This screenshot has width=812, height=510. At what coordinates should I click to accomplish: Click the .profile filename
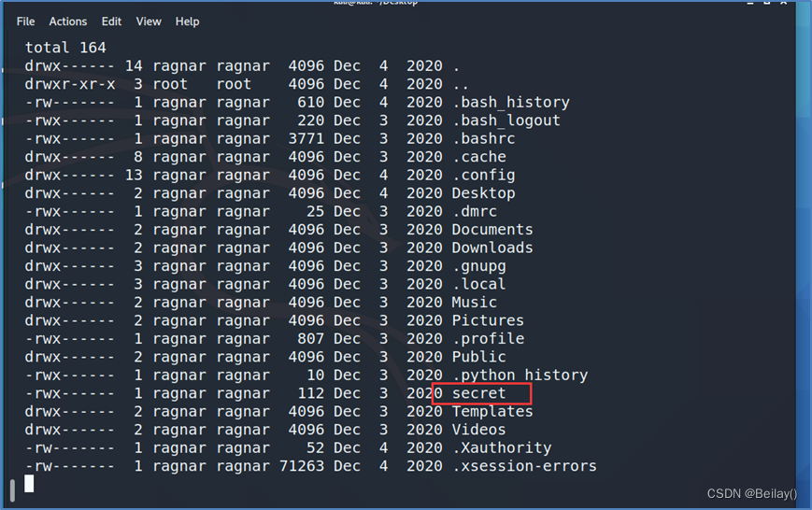tap(488, 338)
